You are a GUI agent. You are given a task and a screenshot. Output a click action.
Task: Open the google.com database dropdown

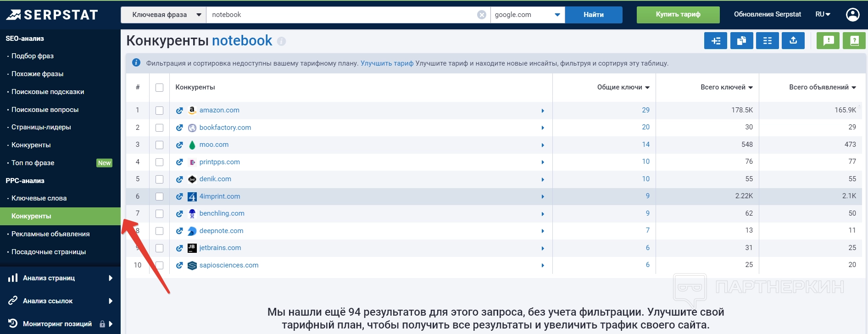click(x=528, y=15)
